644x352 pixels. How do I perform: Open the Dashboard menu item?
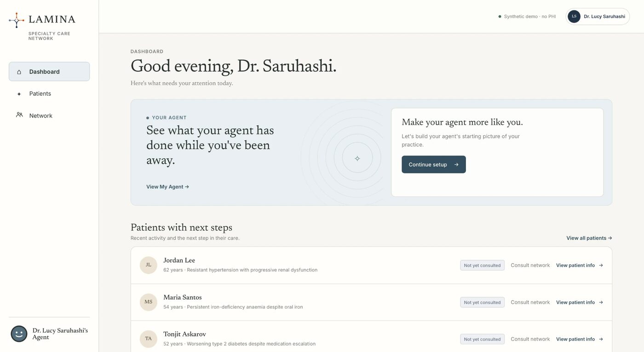[x=49, y=72]
